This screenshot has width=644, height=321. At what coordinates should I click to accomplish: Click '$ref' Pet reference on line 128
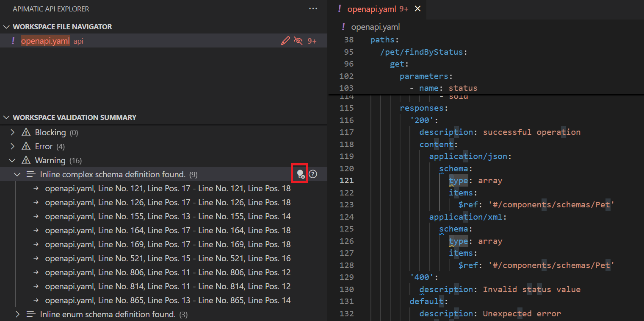tap(536, 265)
